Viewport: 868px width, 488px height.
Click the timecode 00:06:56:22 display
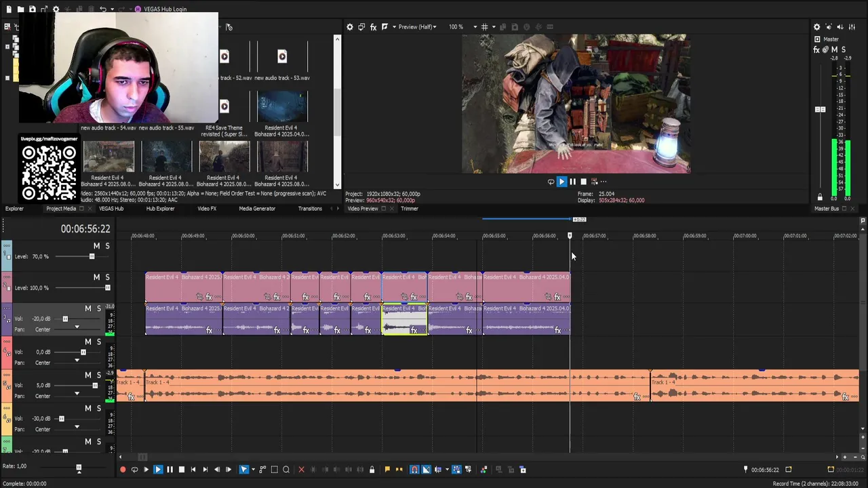(x=85, y=229)
